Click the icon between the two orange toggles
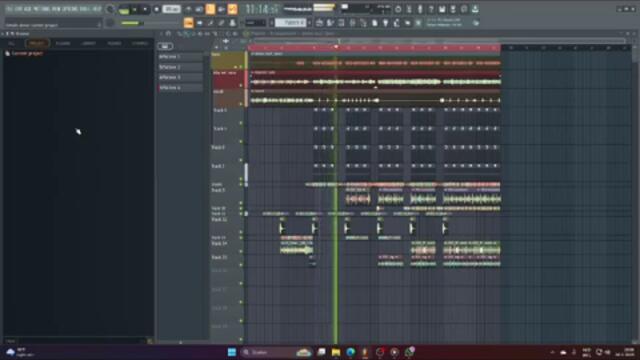640x360 pixels. [221, 9]
